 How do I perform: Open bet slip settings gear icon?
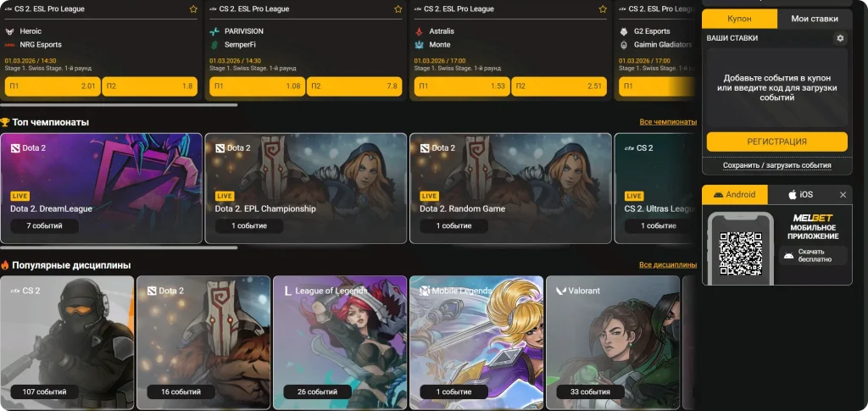point(840,38)
